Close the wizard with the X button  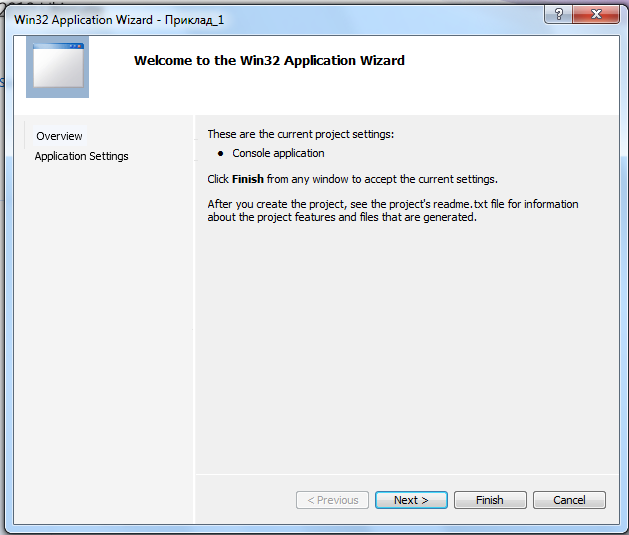(x=596, y=14)
